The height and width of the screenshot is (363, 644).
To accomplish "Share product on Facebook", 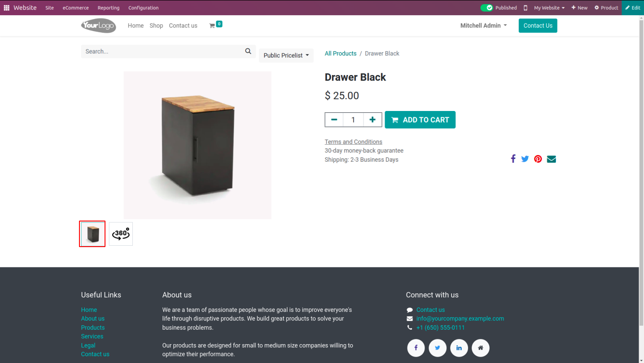I will (513, 159).
